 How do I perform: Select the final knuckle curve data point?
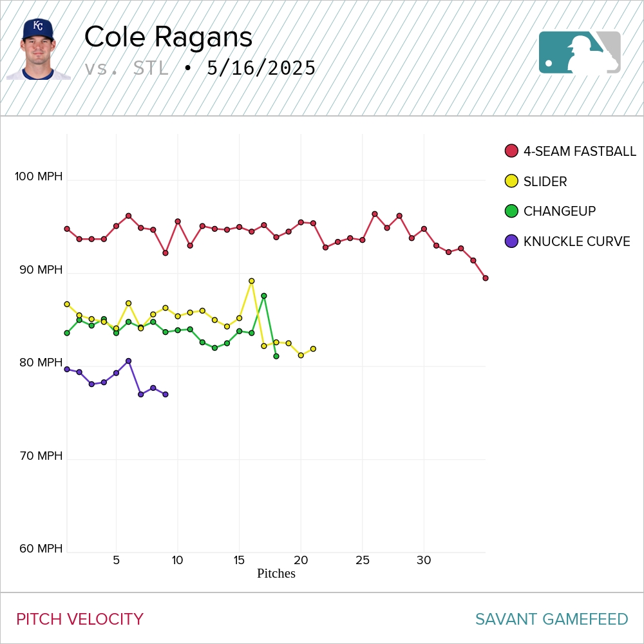[166, 394]
